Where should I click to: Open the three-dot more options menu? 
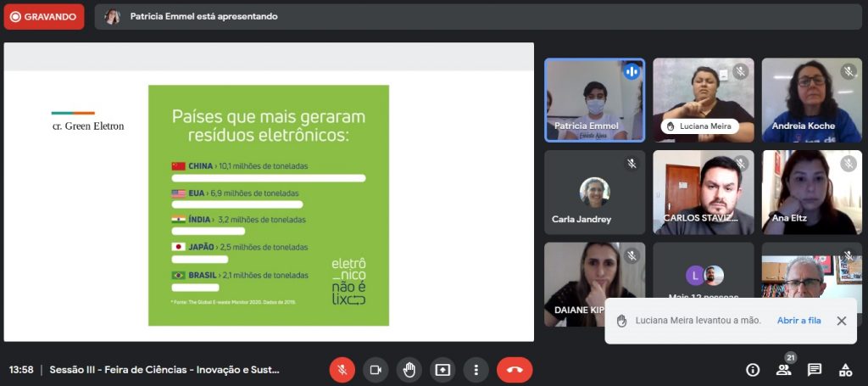(x=476, y=370)
